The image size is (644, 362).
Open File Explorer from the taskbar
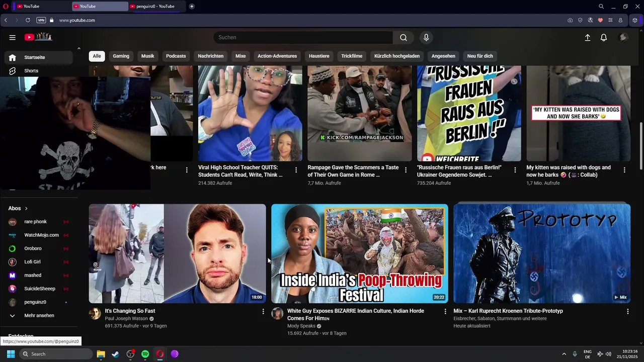(x=101, y=354)
